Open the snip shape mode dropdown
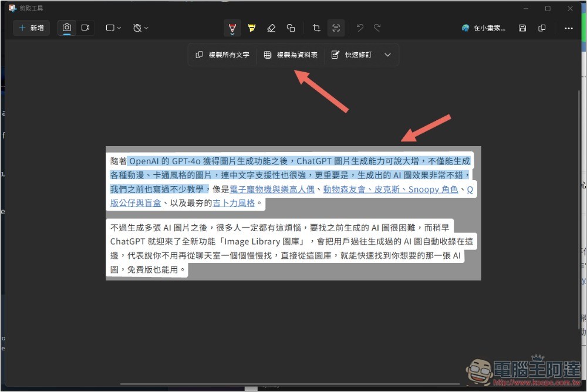This screenshot has height=392, width=587. coord(113,28)
